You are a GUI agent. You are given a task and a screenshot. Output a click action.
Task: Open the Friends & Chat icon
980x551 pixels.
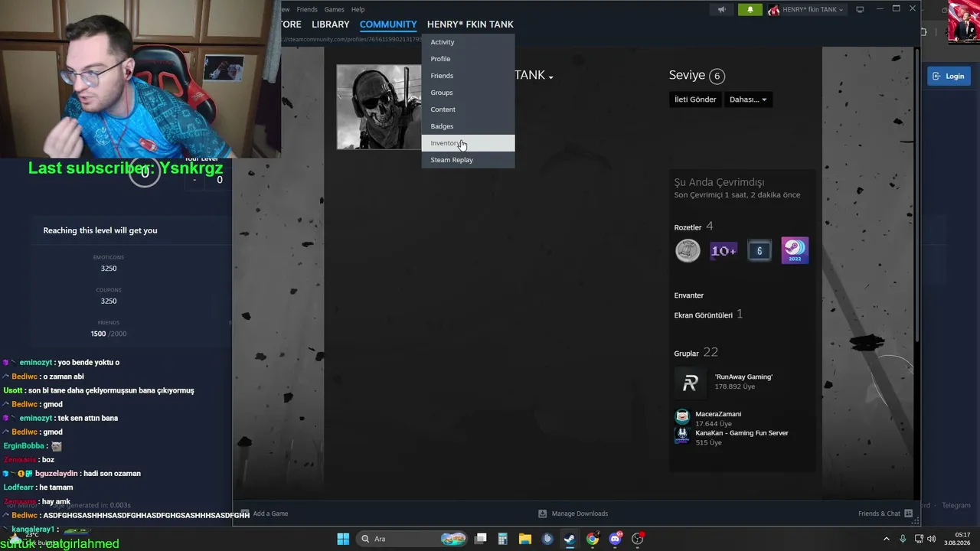(908, 514)
